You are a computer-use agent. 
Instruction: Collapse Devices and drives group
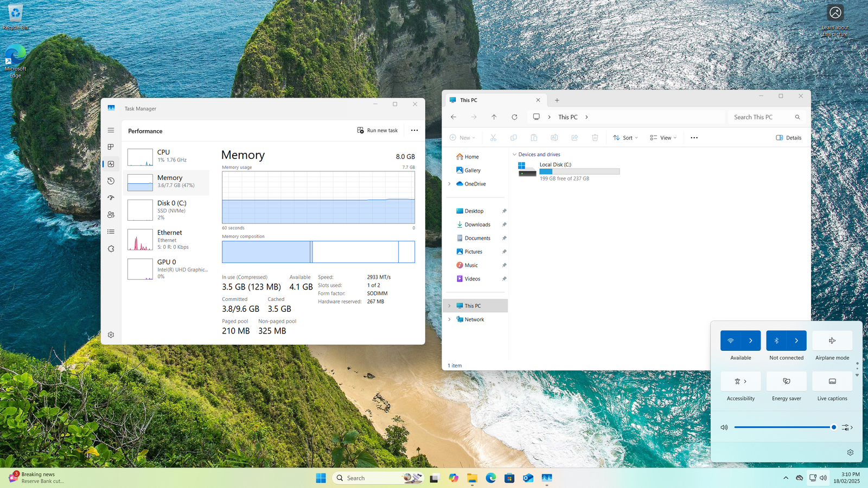click(514, 155)
